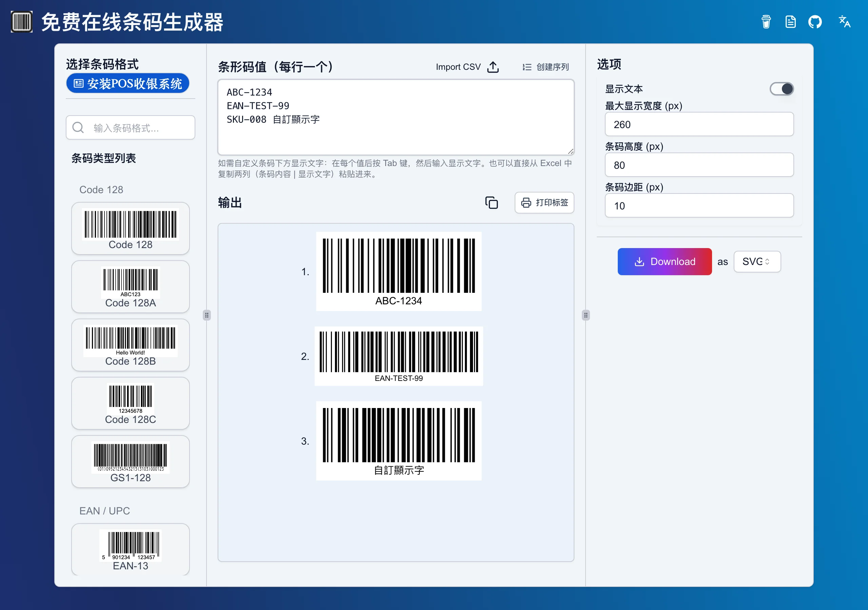This screenshot has width=868, height=610.
Task: Click the EAN-TEST-99 output barcode
Action: (x=398, y=356)
